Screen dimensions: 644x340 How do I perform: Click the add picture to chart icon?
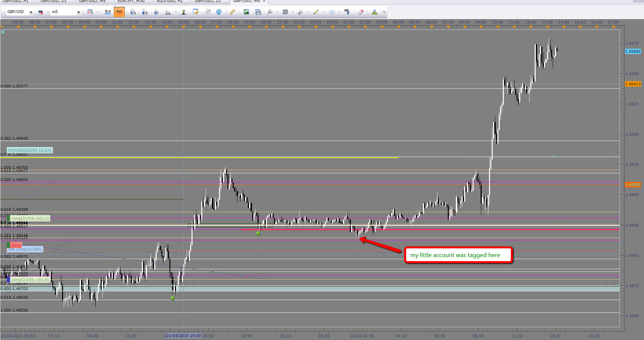(246, 12)
